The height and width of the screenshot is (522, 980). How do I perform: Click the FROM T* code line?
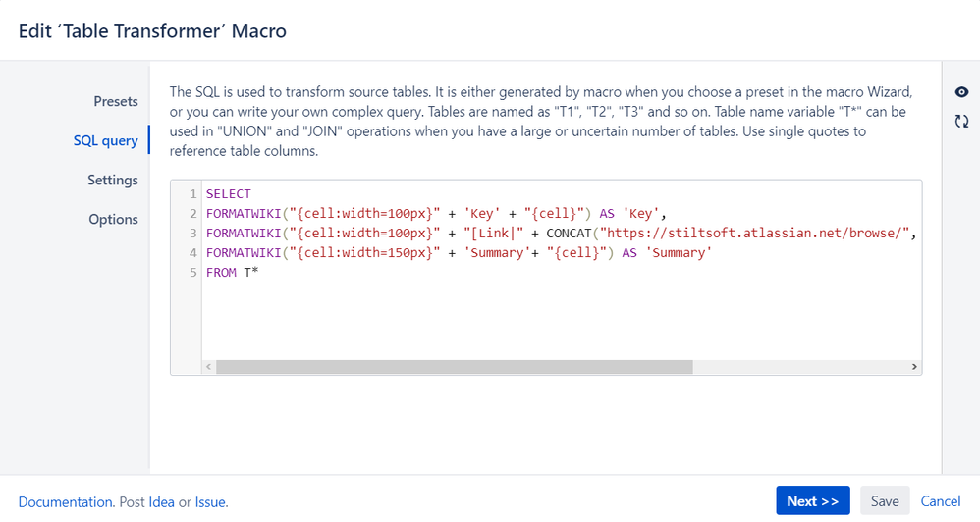(x=233, y=273)
